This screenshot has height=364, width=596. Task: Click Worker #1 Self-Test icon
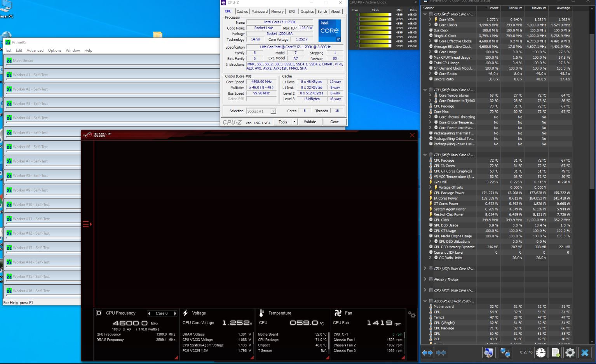9,75
